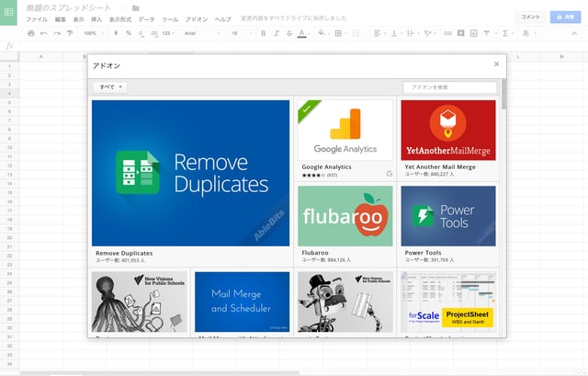Open the font size 10 dropdown
Viewport: 588px width, 376px height.
(242, 33)
